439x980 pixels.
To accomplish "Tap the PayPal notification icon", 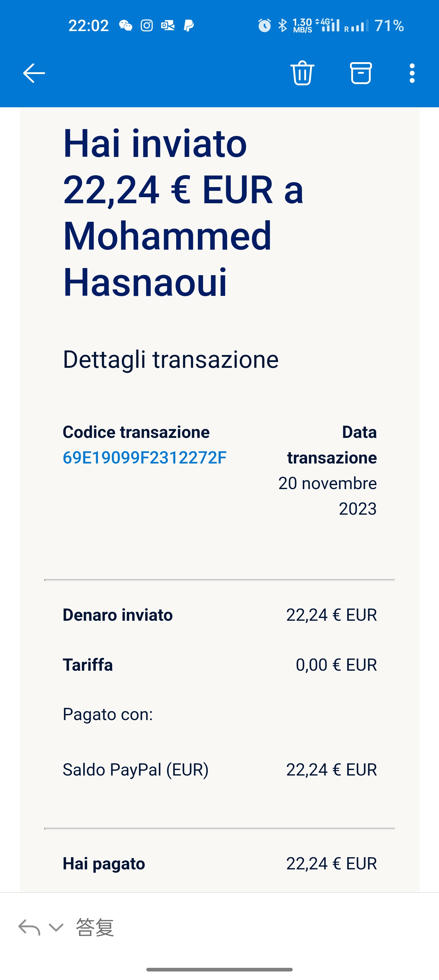I will click(188, 26).
